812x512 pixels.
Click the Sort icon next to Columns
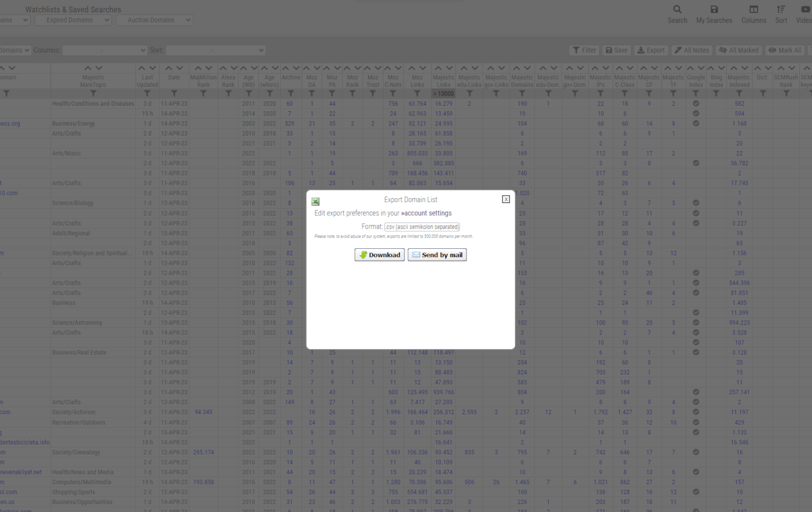(780, 13)
